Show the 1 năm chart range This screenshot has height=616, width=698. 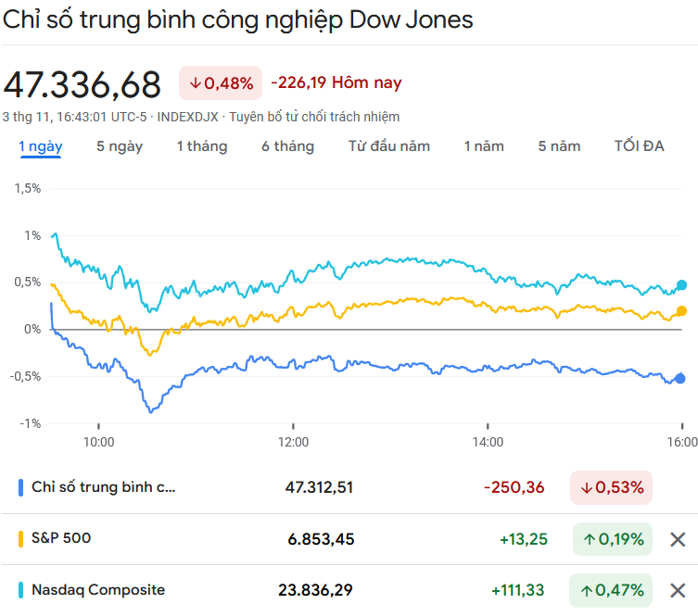[x=484, y=146]
